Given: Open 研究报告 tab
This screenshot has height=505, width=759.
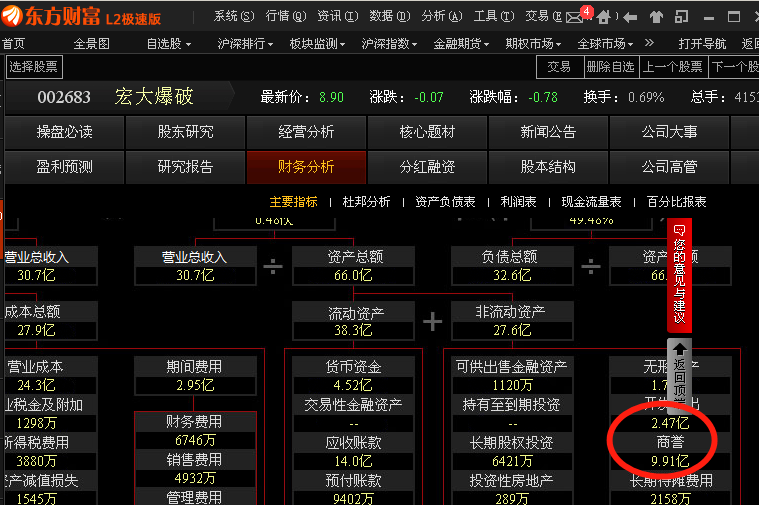Looking at the screenshot, I should pyautogui.click(x=185, y=167).
